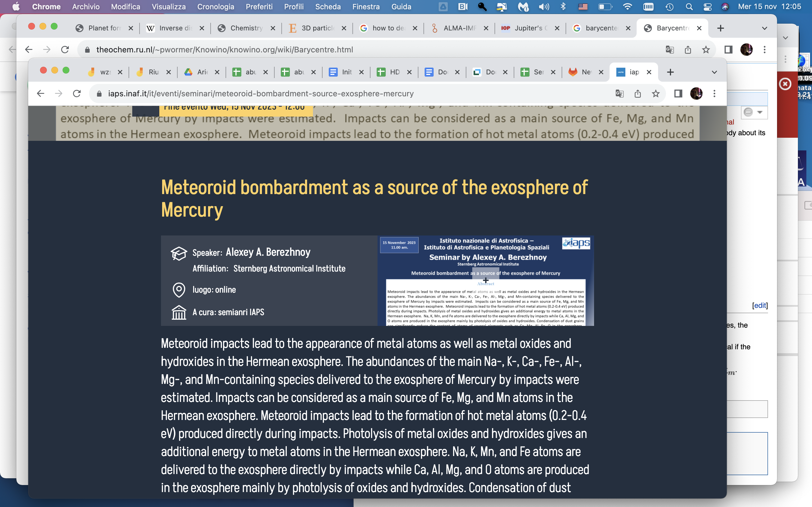
Task: Switch to the Jupiter's tab
Action: (530, 28)
